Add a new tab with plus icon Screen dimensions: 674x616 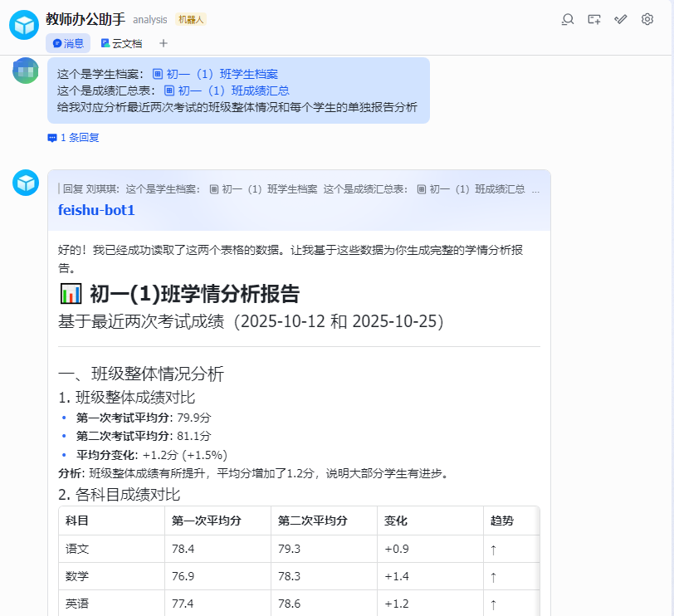[164, 43]
